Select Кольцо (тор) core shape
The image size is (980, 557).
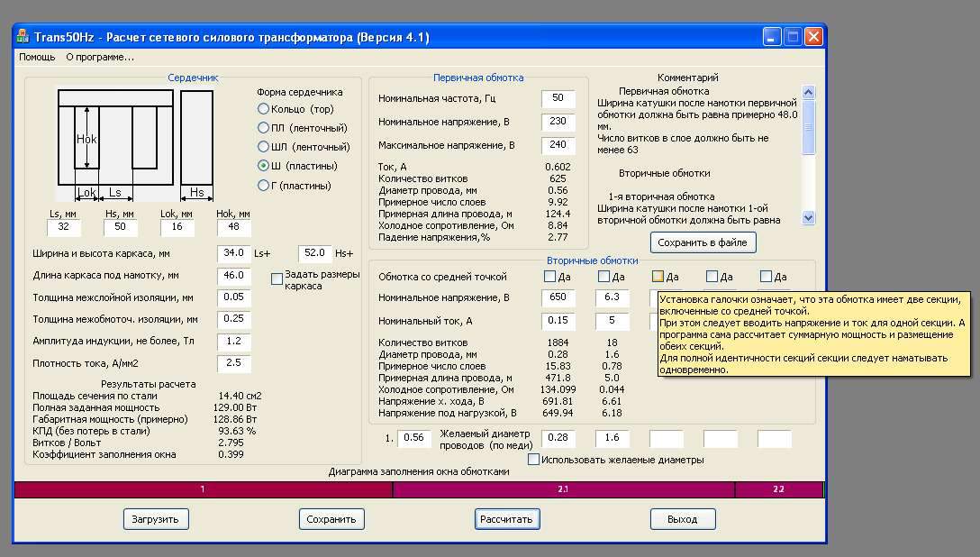pyautogui.click(x=264, y=109)
